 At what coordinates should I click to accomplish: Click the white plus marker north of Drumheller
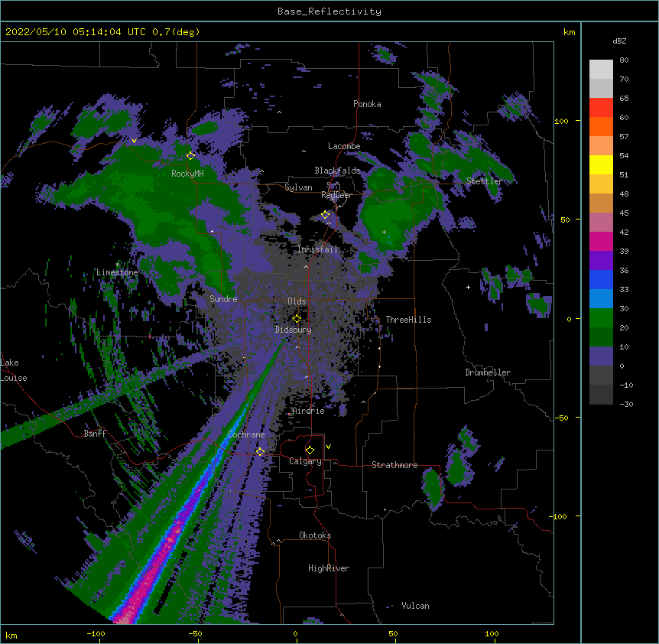tap(468, 287)
